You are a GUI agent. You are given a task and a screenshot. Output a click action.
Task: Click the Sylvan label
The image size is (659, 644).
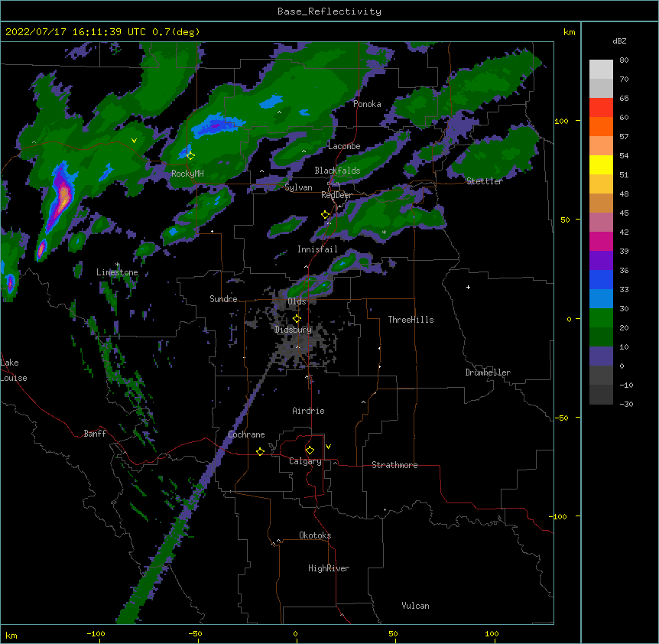(x=298, y=187)
